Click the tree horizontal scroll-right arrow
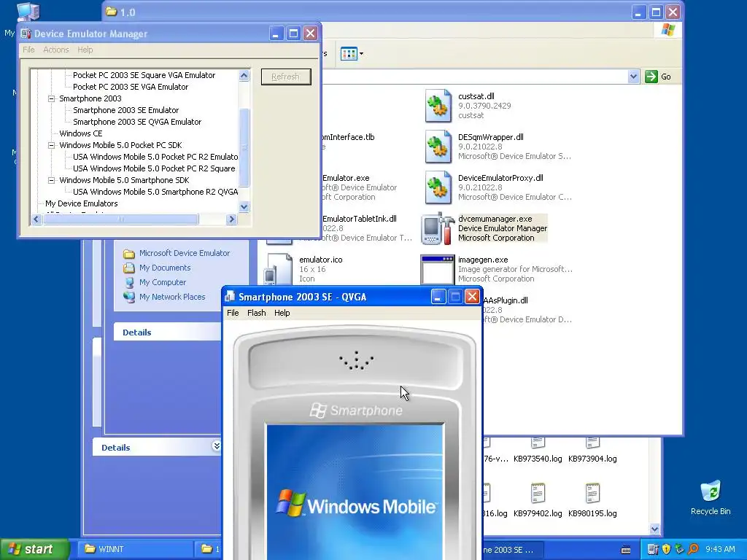 pyautogui.click(x=231, y=219)
